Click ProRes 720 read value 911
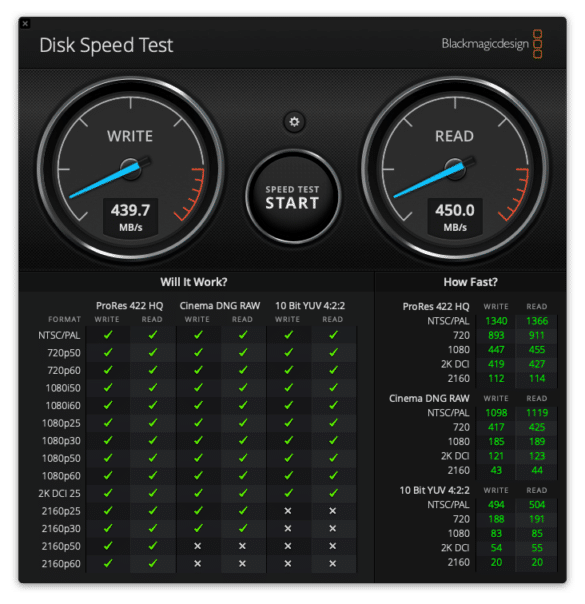 coord(536,336)
